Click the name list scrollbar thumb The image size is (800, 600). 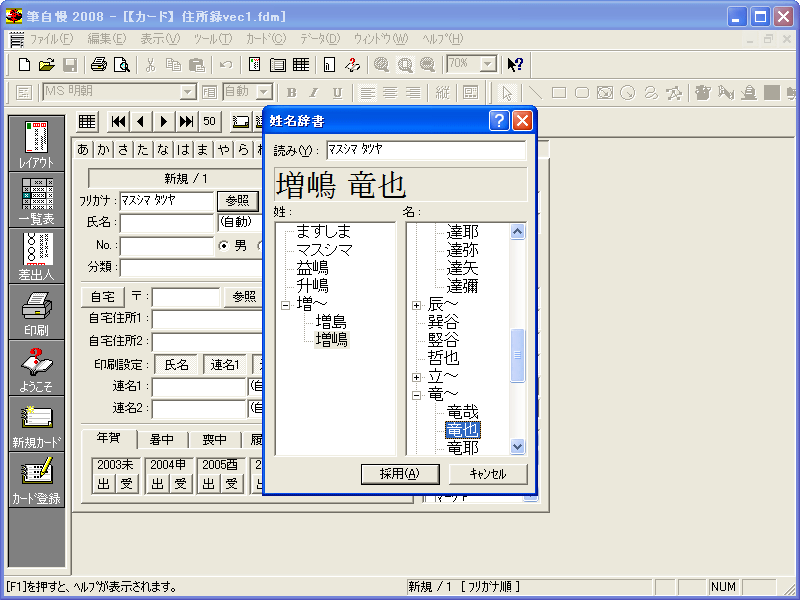[x=517, y=355]
